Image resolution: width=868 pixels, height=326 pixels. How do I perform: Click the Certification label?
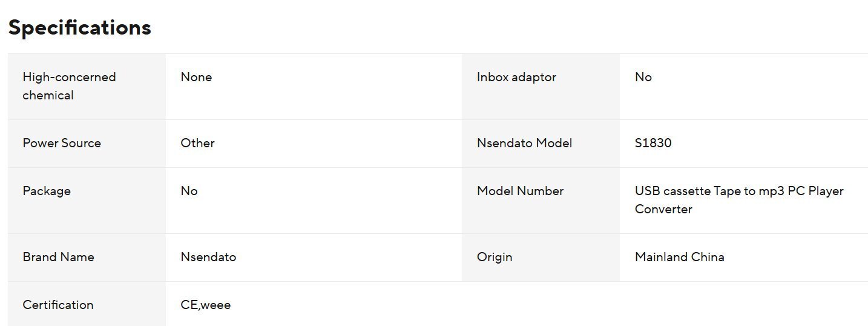coord(58,305)
